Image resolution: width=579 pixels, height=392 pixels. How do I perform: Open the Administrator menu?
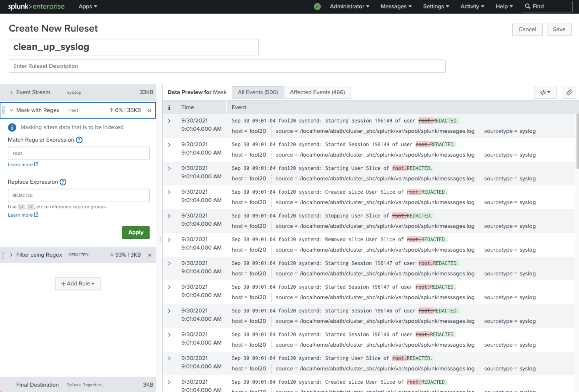[349, 6]
